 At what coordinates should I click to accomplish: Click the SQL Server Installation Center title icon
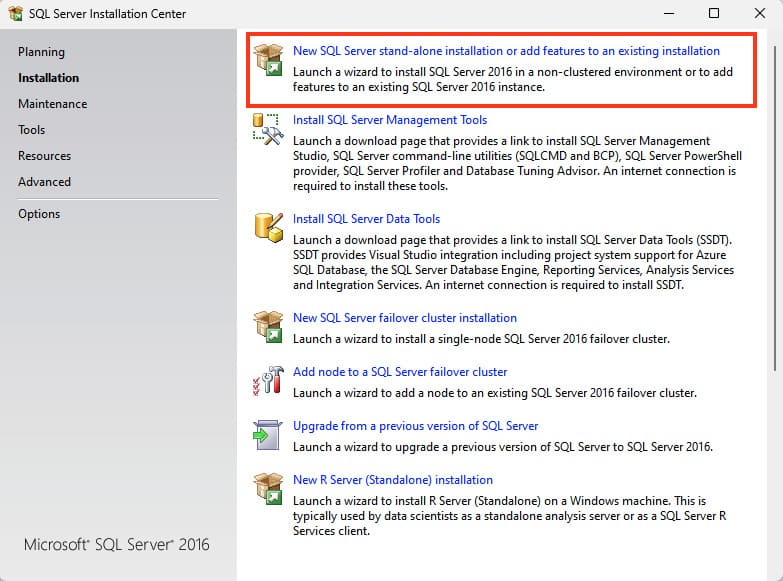point(16,14)
